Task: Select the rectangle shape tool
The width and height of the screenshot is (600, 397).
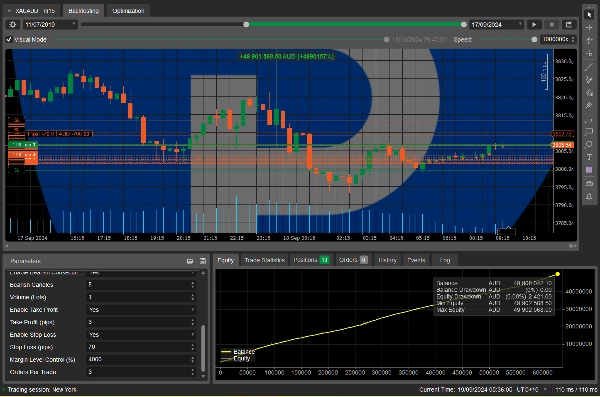Action: tap(589, 131)
